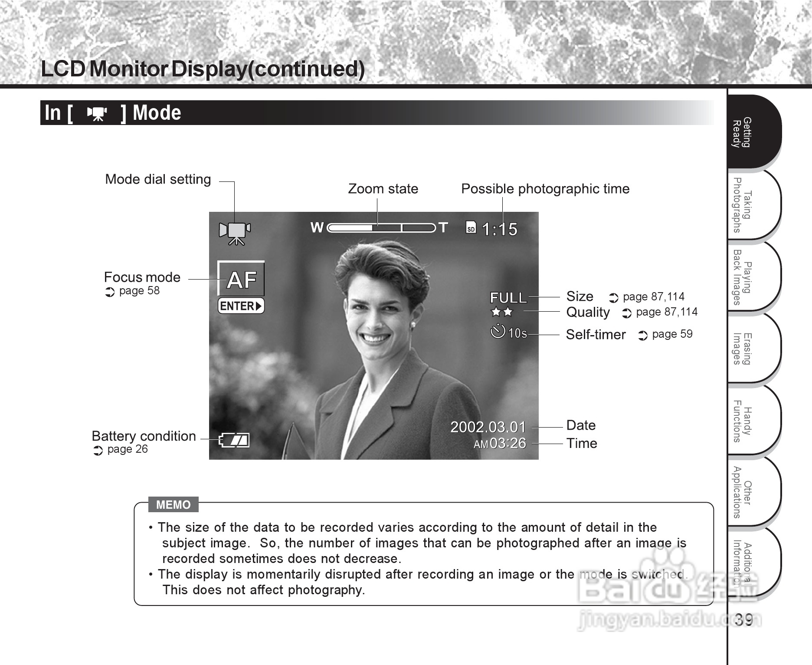Click the woman's portrait in LCD preview
The width and height of the screenshot is (812, 665).
click(x=382, y=347)
